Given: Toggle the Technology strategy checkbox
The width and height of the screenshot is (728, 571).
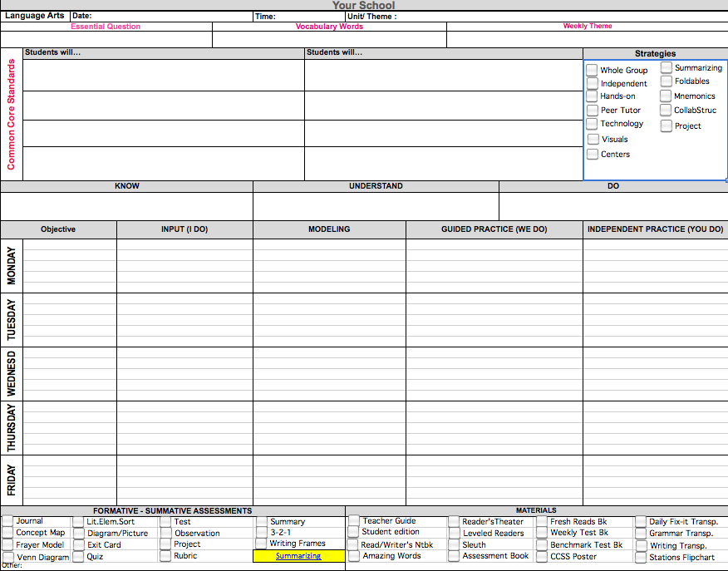Looking at the screenshot, I should click(x=592, y=124).
